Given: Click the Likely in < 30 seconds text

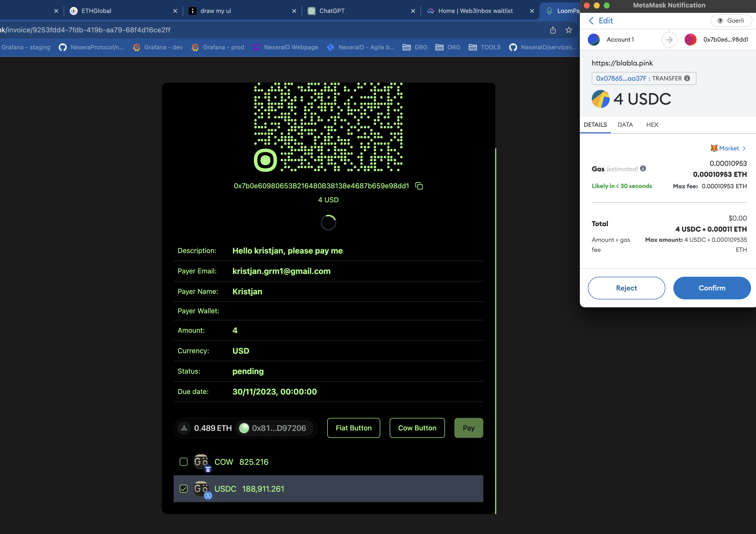Looking at the screenshot, I should 622,186.
